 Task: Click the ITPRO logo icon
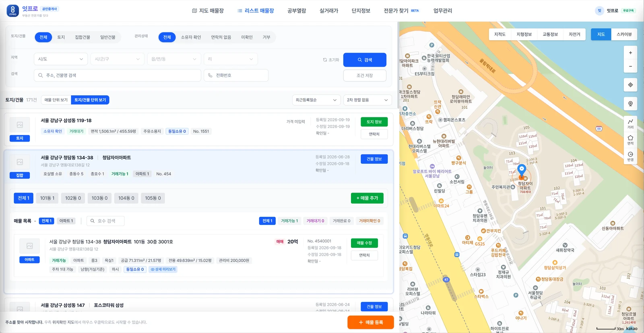pyautogui.click(x=13, y=11)
